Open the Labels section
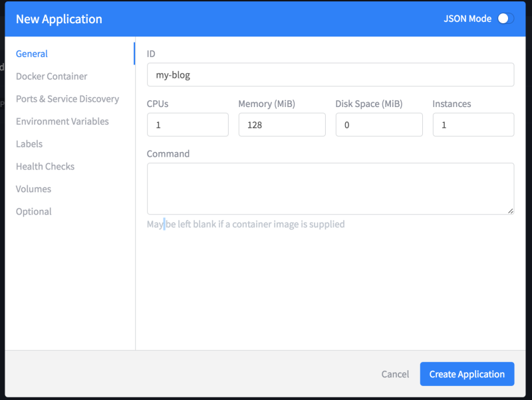The width and height of the screenshot is (532, 400). pos(29,144)
